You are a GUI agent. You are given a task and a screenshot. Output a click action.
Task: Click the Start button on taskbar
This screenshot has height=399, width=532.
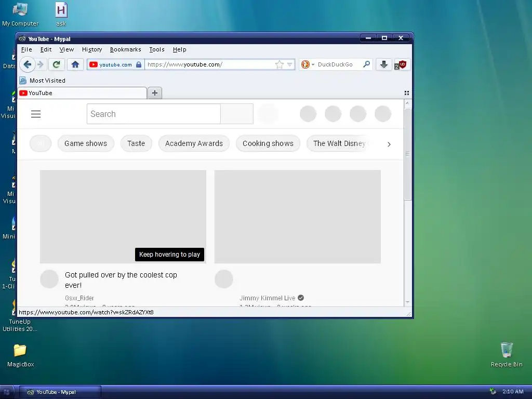point(7,392)
